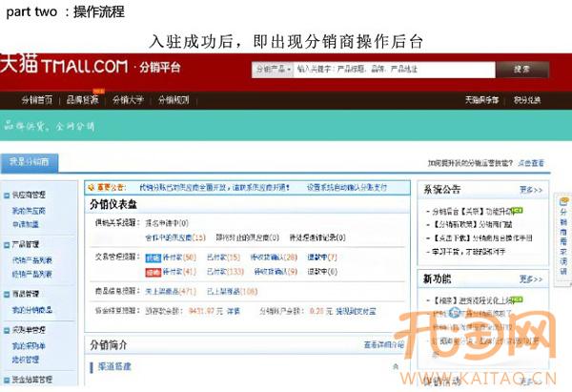Screen dimensions: 572x392
Task: Click 详情 next to the balance
Action: click(234, 311)
